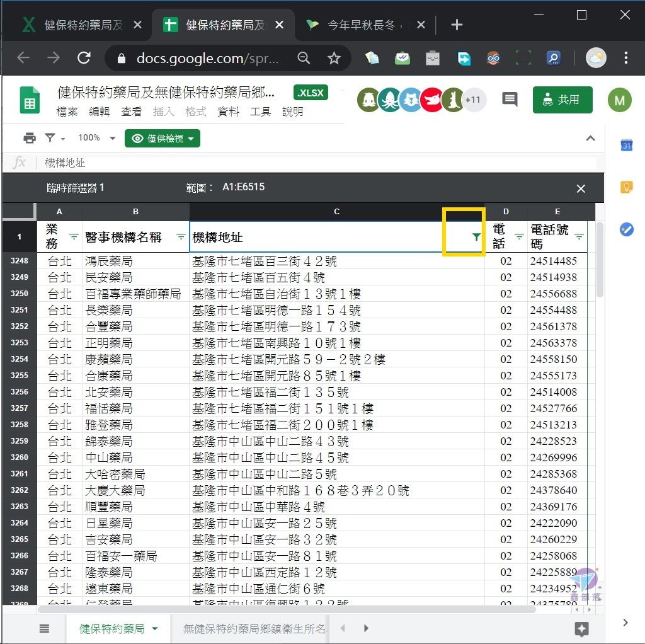Close the temporary filter view bar
645x644 pixels.
click(580, 188)
